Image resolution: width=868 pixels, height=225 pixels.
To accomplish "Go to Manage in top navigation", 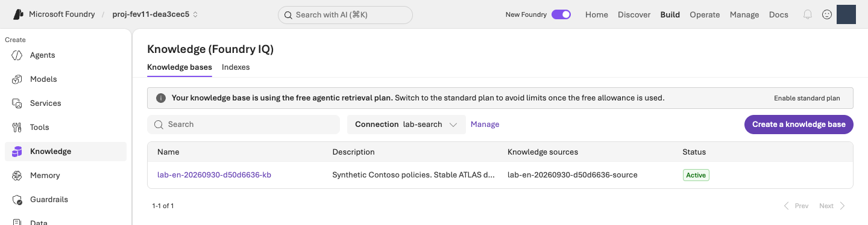I will [744, 14].
